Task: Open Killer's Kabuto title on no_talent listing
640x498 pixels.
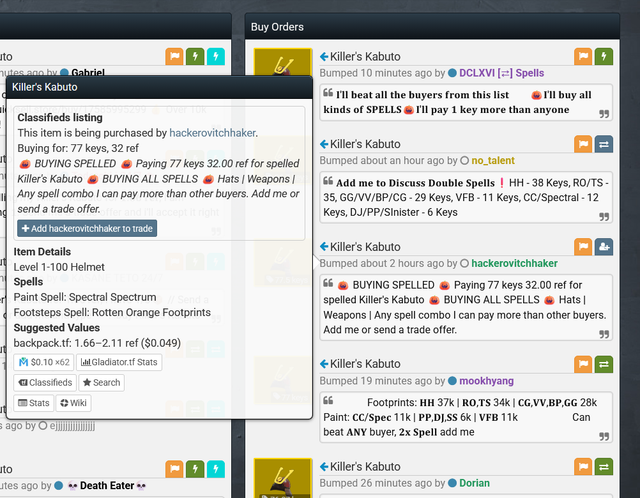Action: tap(365, 145)
